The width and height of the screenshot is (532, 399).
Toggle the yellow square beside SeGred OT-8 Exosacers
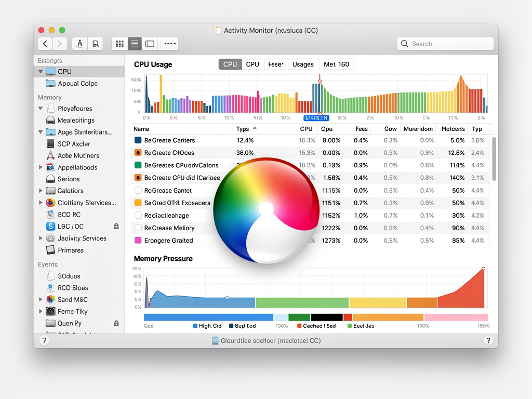click(x=138, y=203)
